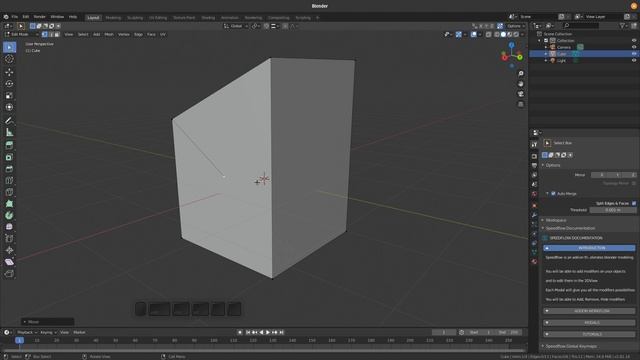
Task: Select the Rotate tool
Action: click(9, 84)
